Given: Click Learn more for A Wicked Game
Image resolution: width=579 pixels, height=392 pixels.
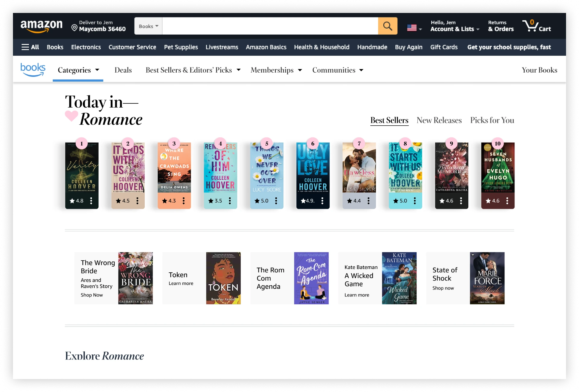Looking at the screenshot, I should (x=357, y=295).
